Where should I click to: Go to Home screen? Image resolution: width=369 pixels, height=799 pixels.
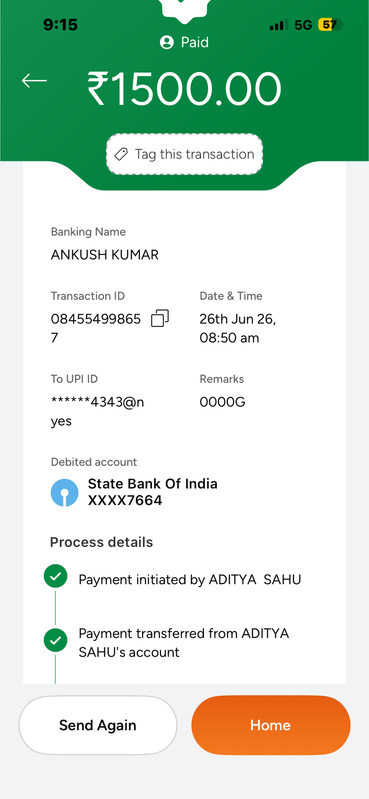271,725
